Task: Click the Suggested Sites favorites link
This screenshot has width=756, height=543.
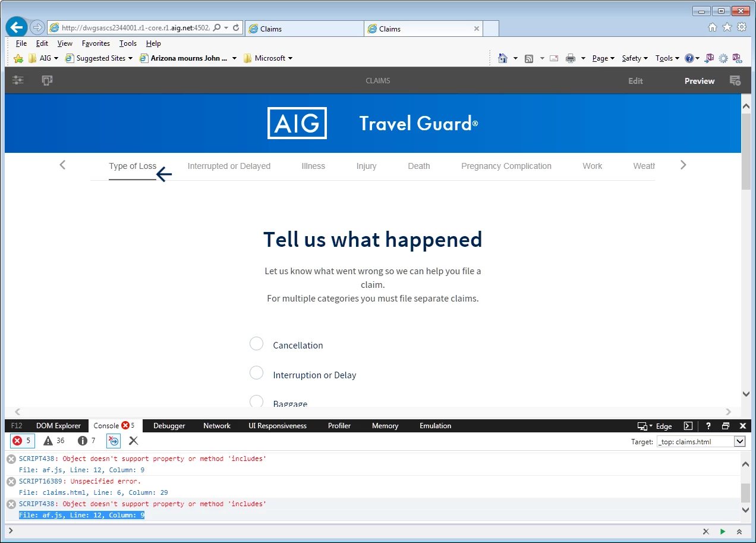Action: point(99,58)
